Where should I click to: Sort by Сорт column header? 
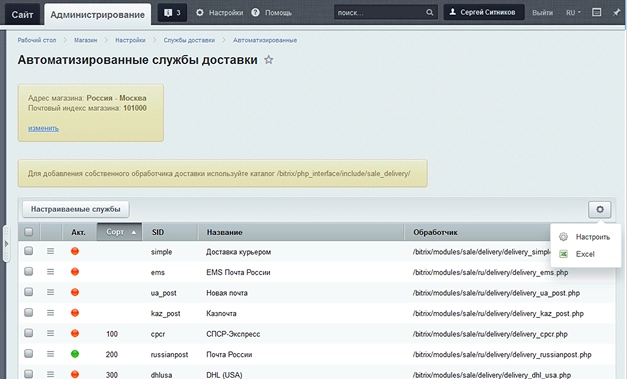click(119, 232)
